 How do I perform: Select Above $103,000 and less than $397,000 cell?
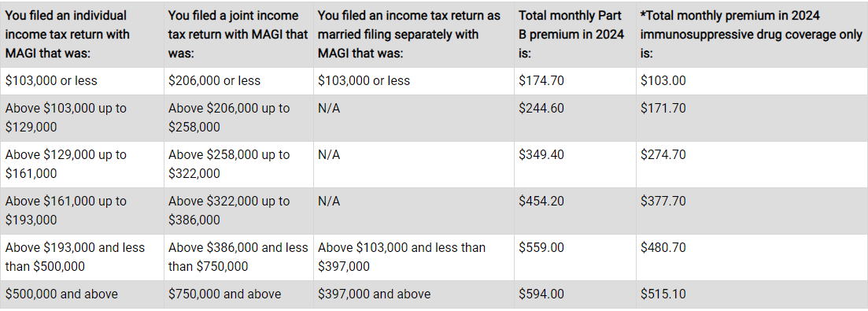click(413, 257)
